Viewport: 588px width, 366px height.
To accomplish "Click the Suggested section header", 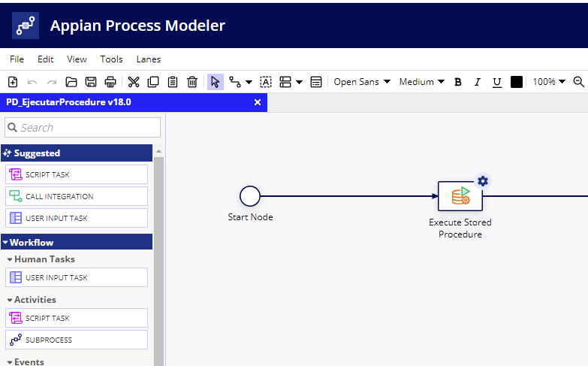I will tap(77, 153).
